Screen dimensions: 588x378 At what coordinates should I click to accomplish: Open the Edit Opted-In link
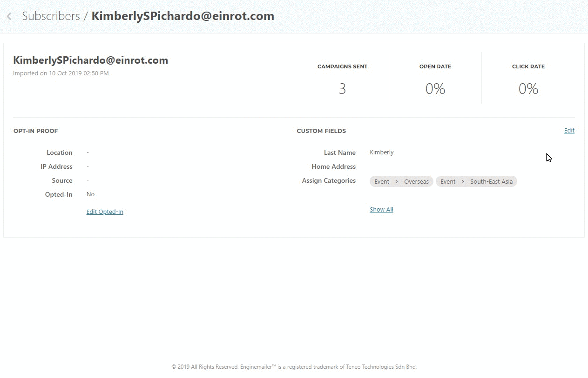pos(105,212)
